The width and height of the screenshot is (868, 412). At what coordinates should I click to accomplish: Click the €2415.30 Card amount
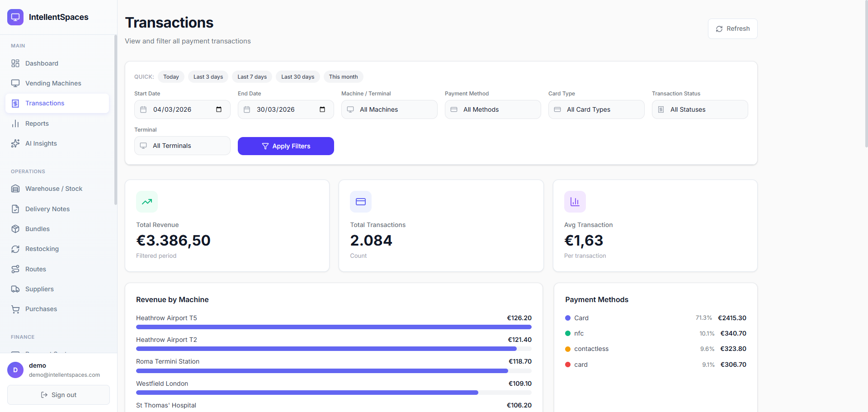[732, 318]
